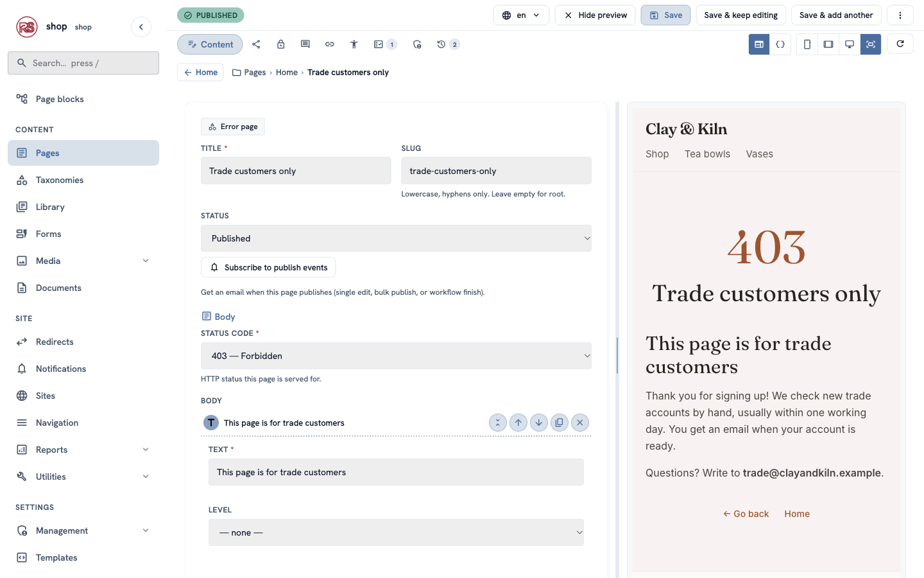Open the comments icon tab
This screenshot has width=924, height=578.
click(x=305, y=44)
